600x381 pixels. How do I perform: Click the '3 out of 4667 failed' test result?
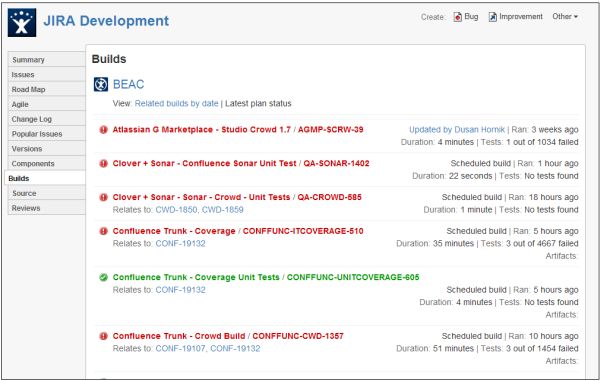[542, 243]
